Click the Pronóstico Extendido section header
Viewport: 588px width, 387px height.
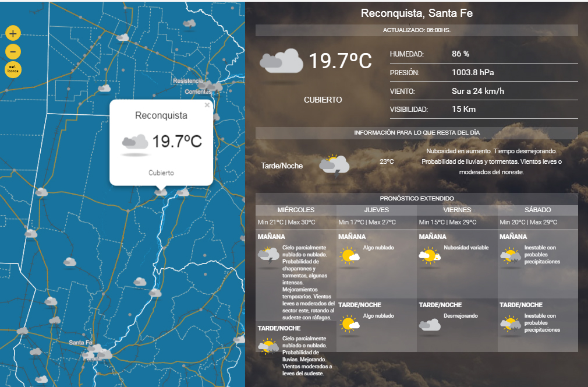point(416,199)
